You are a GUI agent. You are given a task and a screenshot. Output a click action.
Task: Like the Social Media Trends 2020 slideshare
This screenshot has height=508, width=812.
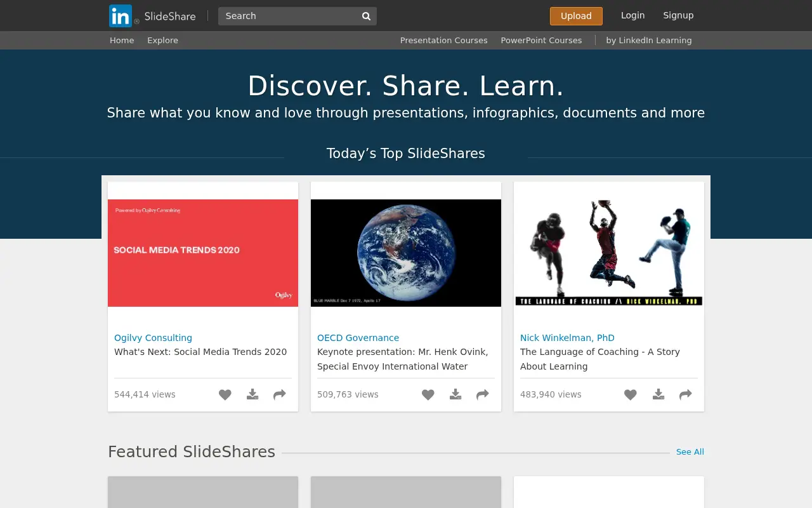(225, 394)
